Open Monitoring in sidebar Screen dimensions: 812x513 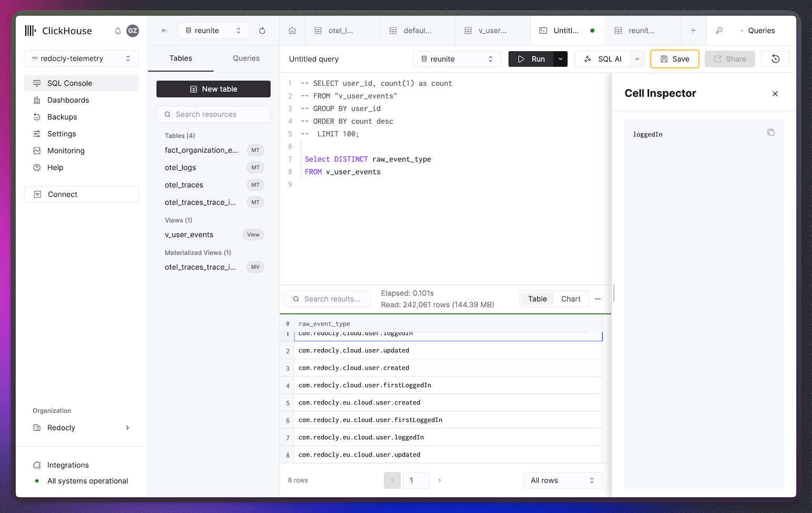[x=82, y=151]
